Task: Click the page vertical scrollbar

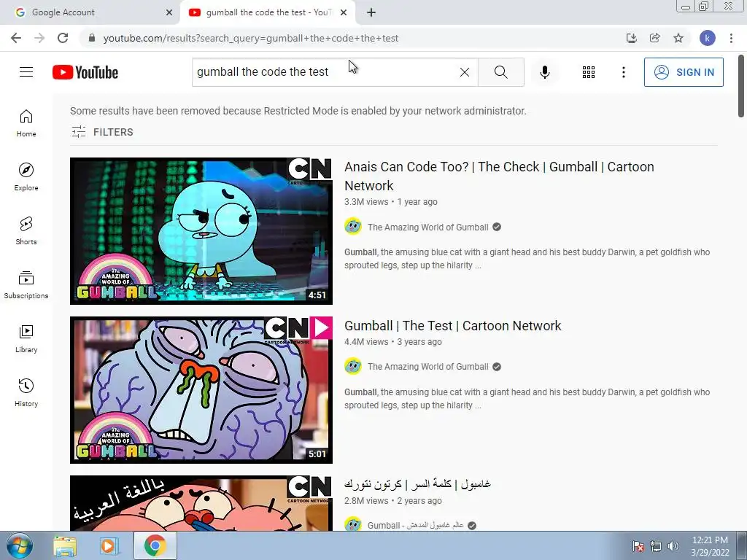Action: click(x=741, y=86)
